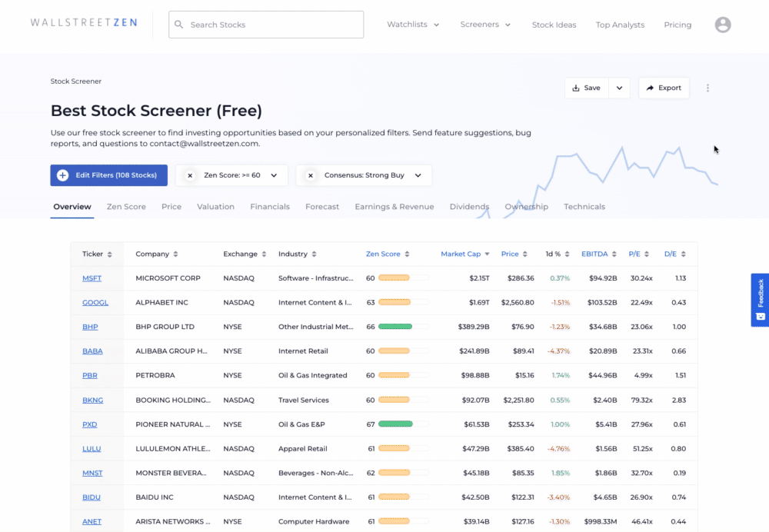The height and width of the screenshot is (532, 769).
Task: Open the MNST ticker link
Action: (92, 473)
